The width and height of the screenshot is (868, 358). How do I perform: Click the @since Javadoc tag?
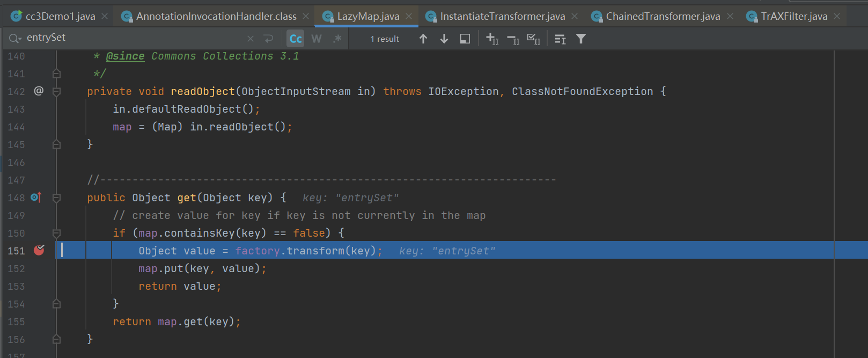coord(125,56)
